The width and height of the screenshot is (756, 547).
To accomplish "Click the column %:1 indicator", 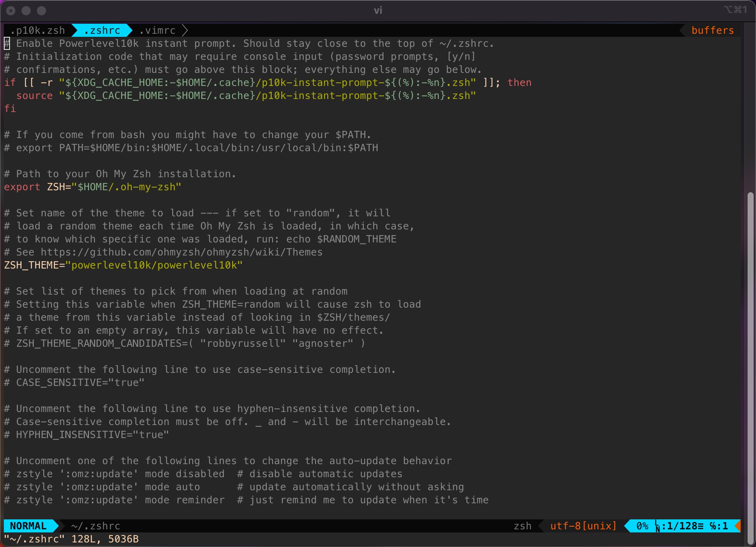I will [718, 526].
